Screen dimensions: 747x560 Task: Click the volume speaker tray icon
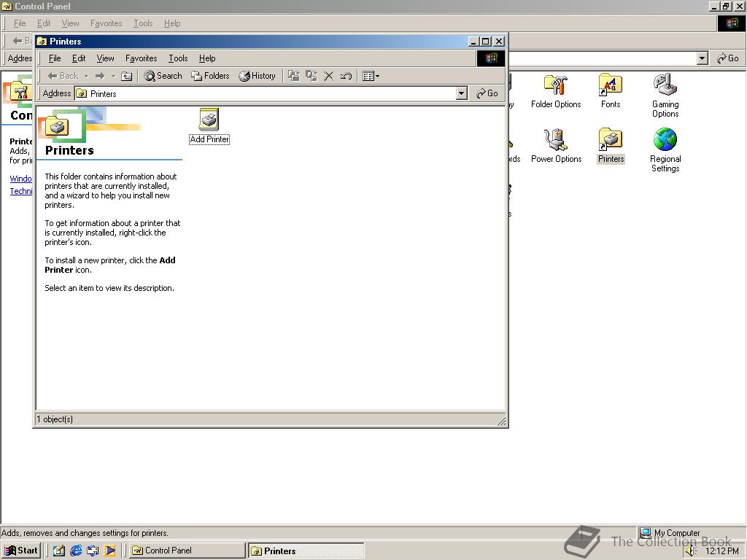click(691, 551)
